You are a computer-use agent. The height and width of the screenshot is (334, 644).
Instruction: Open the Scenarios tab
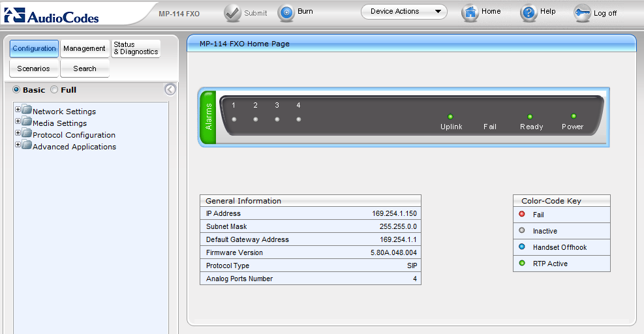click(34, 68)
